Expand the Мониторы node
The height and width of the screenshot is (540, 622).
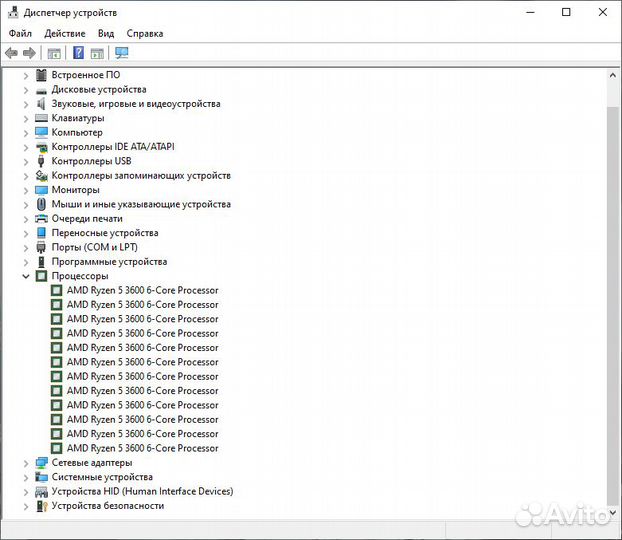(26, 190)
